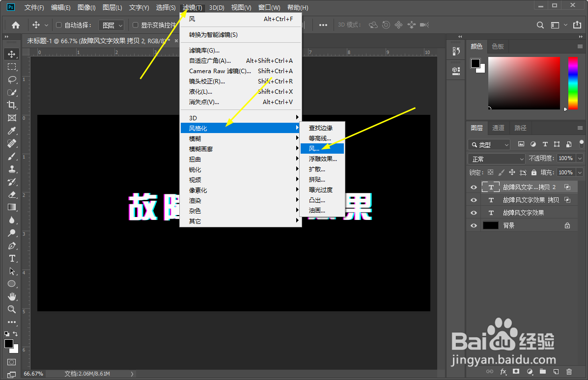Switch to the 通道 tab
588x380 pixels.
498,128
